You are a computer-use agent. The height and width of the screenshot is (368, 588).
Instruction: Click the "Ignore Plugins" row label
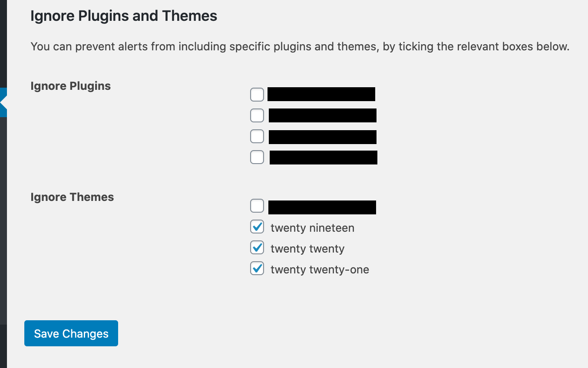(71, 86)
